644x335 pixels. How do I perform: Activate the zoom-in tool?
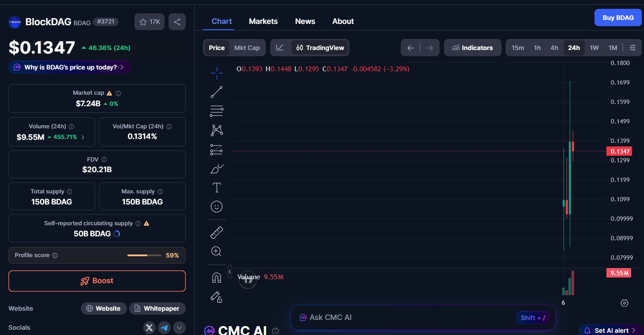click(216, 251)
